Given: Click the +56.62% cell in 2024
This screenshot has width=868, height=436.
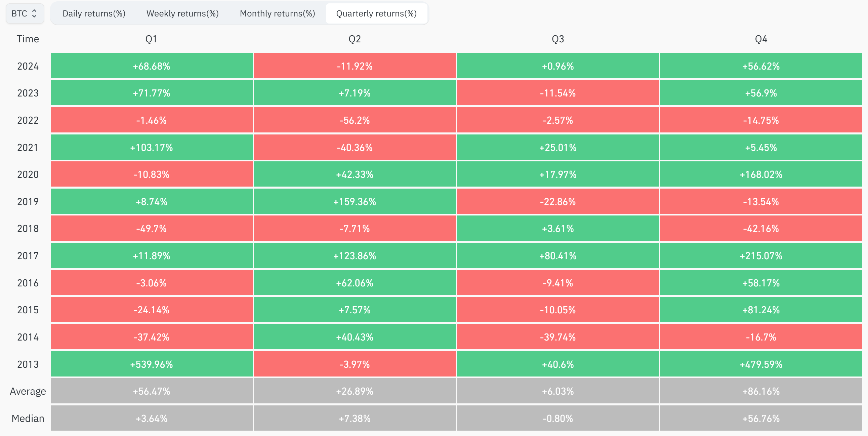Looking at the screenshot, I should tap(761, 66).
